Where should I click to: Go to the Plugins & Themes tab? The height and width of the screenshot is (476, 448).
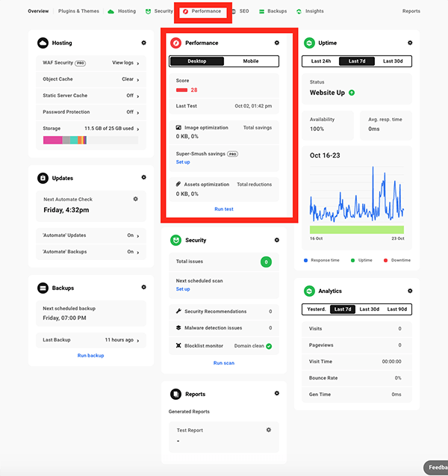tap(78, 11)
